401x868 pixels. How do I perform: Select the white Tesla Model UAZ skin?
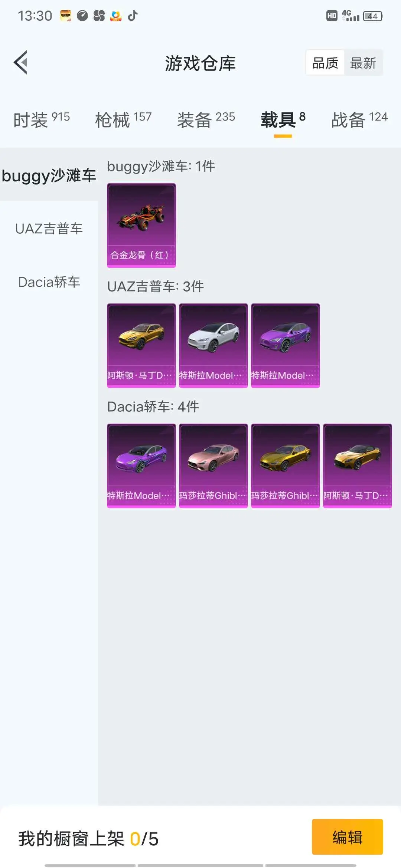[213, 346]
